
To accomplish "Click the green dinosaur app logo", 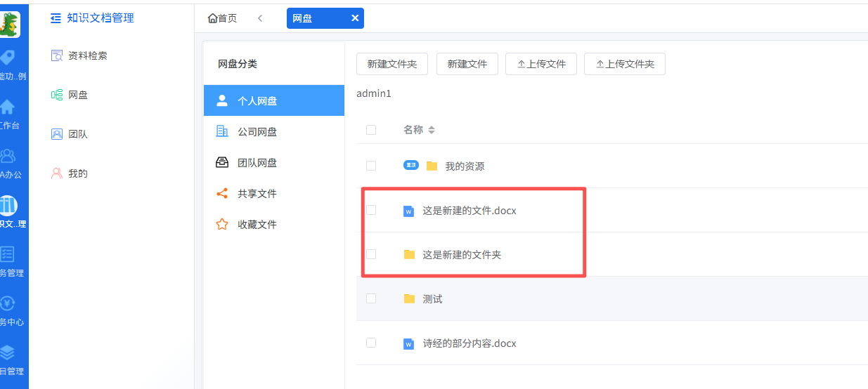I will 9,24.
